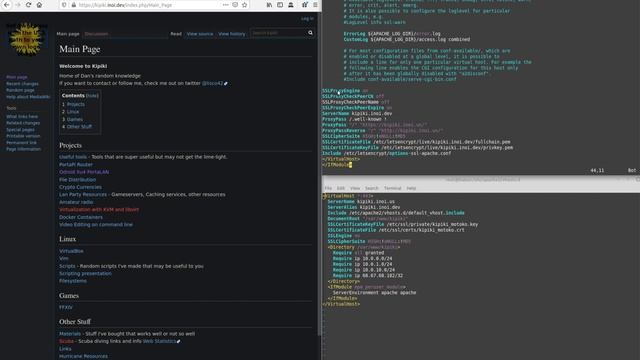Open the Terminal menu in terminal window
The width and height of the screenshot is (640, 360).
tap(393, 188)
